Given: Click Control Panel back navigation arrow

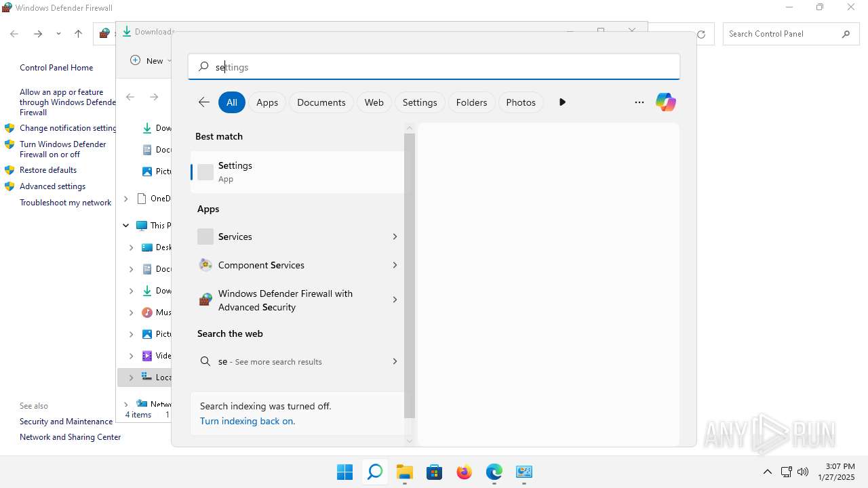Looking at the screenshot, I should click(x=14, y=34).
